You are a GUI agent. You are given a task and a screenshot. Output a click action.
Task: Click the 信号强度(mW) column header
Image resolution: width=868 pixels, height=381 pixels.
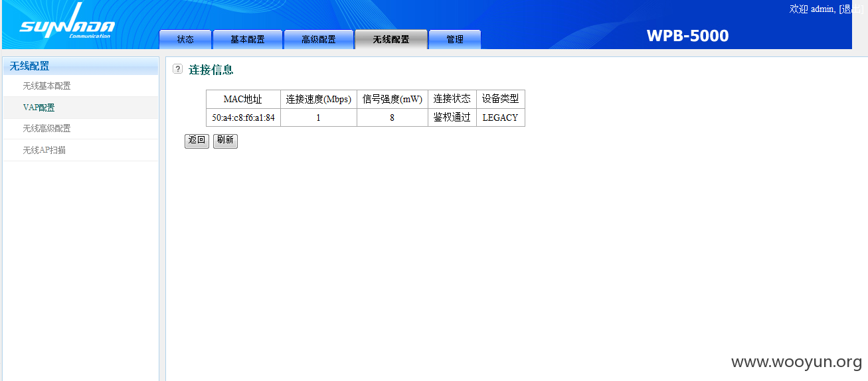[x=392, y=99]
